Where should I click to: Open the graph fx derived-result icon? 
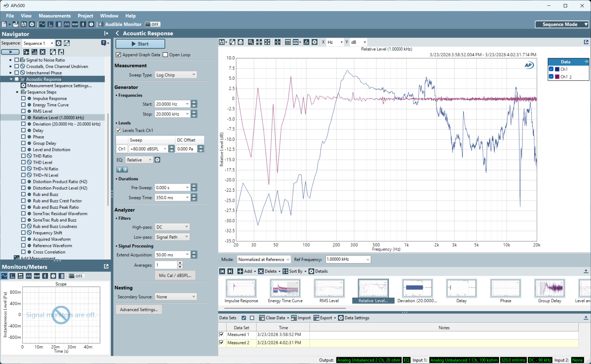pyautogui.click(x=306, y=42)
